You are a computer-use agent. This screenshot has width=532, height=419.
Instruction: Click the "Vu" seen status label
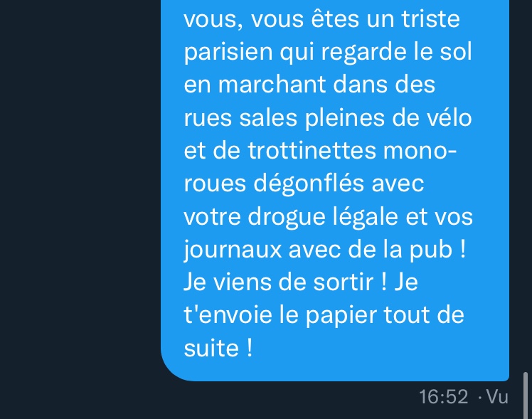(497, 396)
